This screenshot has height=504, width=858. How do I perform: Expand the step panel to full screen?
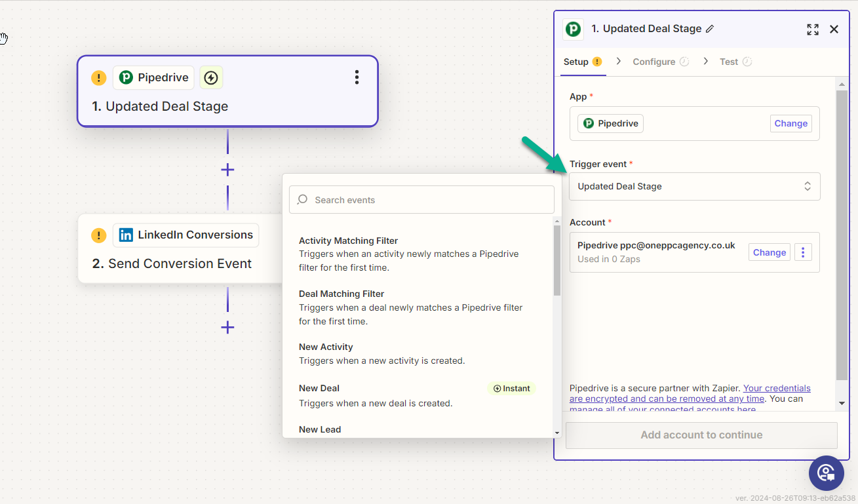point(813,29)
